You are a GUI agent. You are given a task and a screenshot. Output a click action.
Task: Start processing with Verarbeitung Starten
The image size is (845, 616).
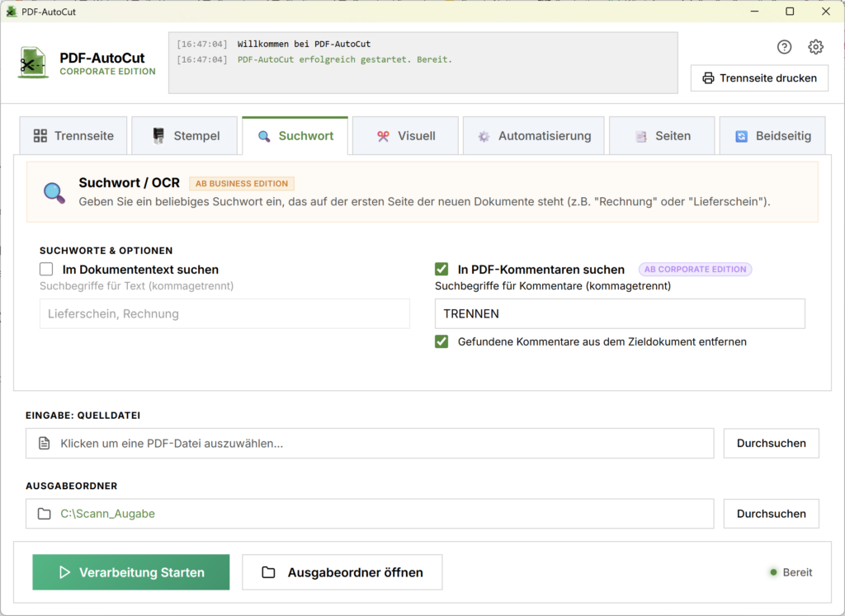tap(131, 571)
